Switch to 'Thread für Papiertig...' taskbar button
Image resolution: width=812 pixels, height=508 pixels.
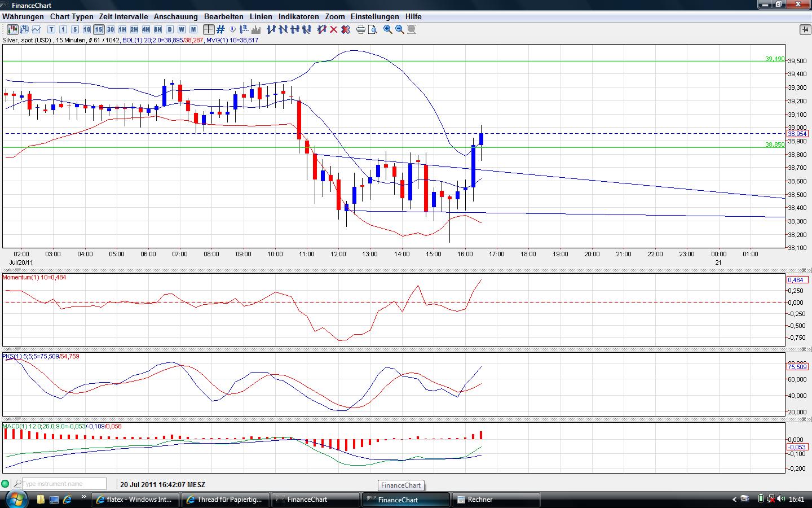(226, 500)
